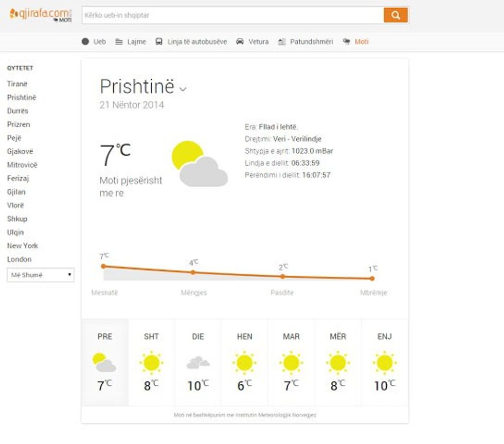Select the ENJ day forecast
Viewport: 504px width, 444px height.
click(x=384, y=362)
